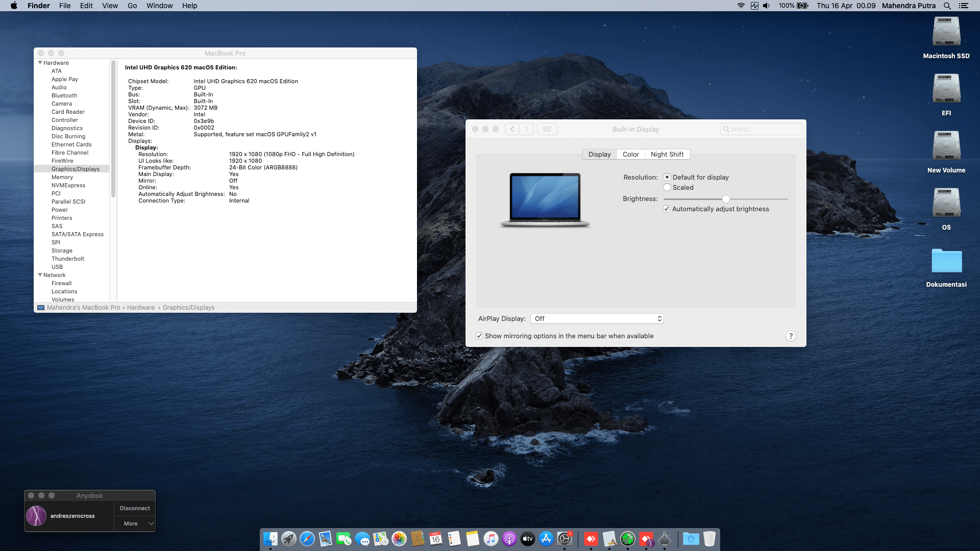Switch to the Night Shift tab

coord(667,154)
